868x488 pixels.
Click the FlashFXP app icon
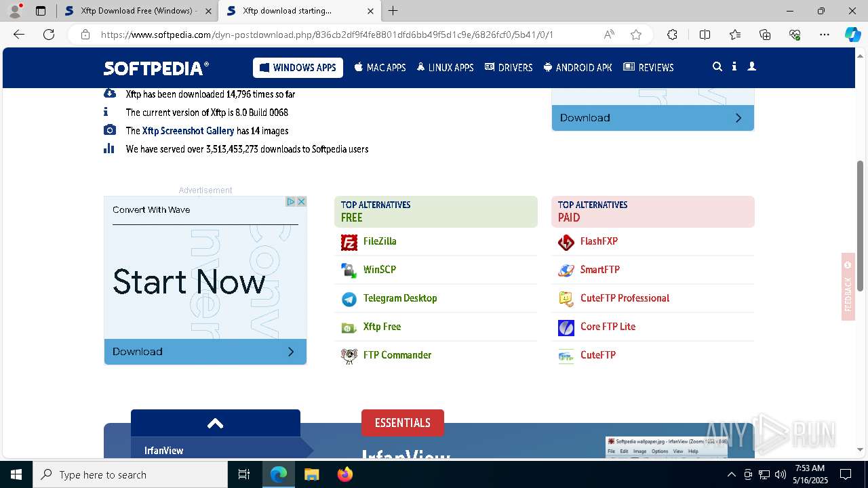pyautogui.click(x=566, y=242)
